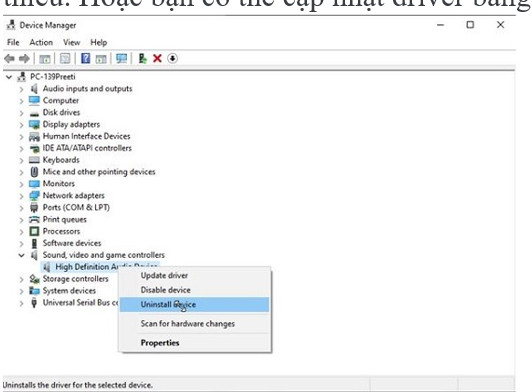The image size is (532, 392).
Task: Expand the Monitors category
Action: click(x=21, y=184)
